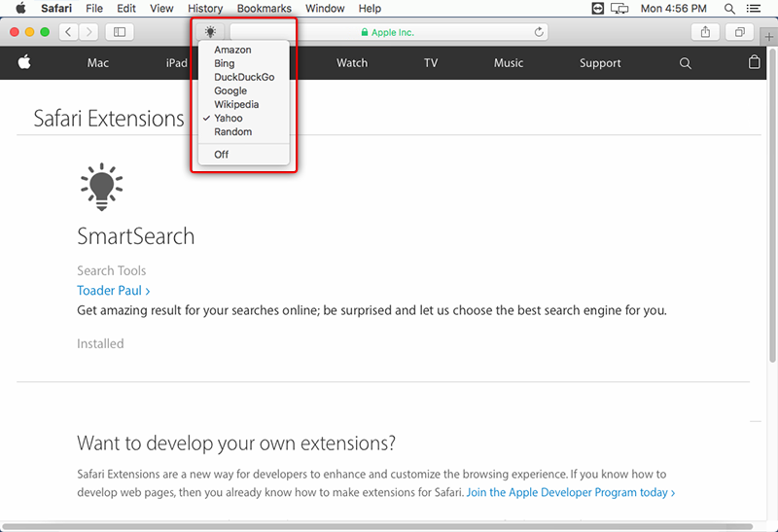
Task: Add a new tab with the plus button
Action: pos(769,37)
